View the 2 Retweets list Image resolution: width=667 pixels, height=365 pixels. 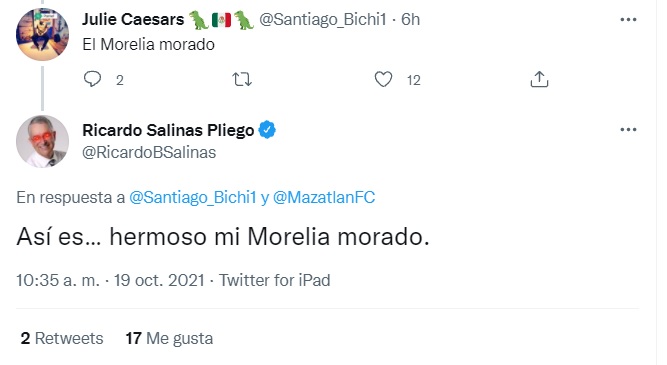point(62,339)
